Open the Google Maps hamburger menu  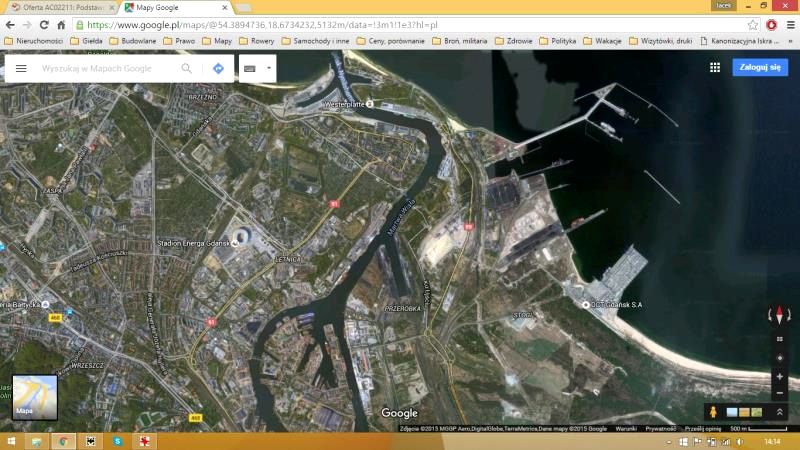pos(21,68)
